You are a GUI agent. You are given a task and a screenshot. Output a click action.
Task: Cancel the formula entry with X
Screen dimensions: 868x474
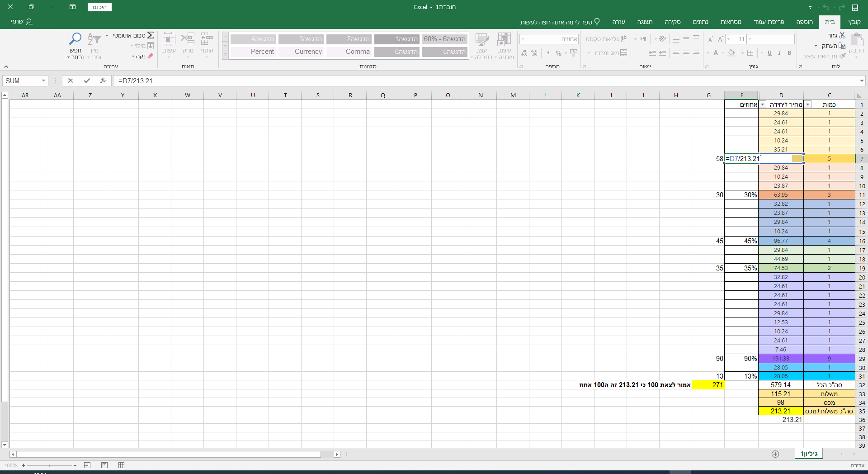pos(70,81)
